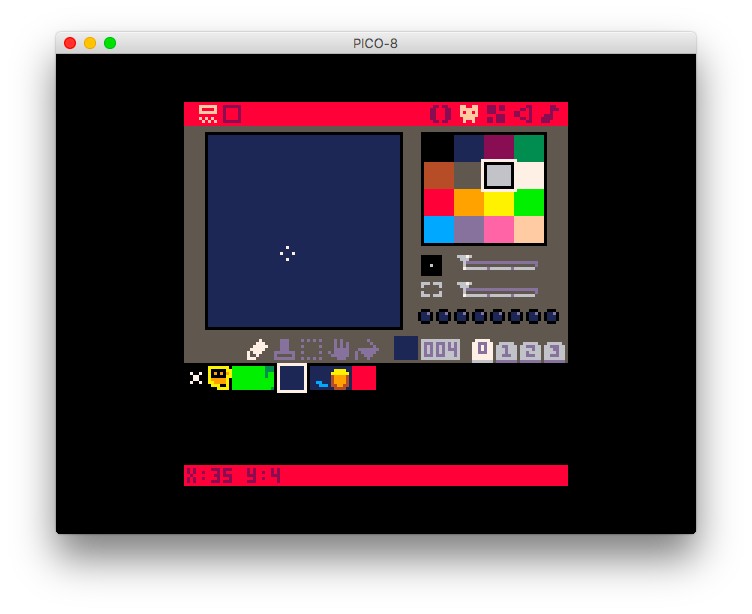
Task: Click the brush size preview box
Action: [431, 265]
